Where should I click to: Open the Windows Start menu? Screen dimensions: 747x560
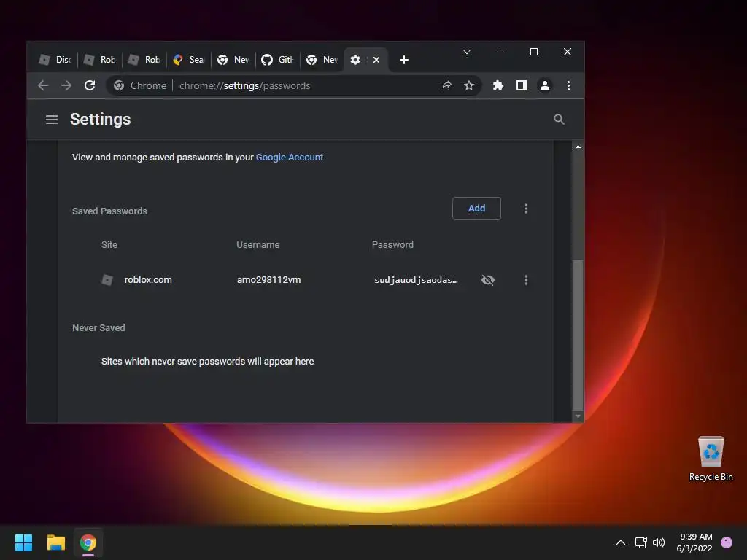pos(23,542)
